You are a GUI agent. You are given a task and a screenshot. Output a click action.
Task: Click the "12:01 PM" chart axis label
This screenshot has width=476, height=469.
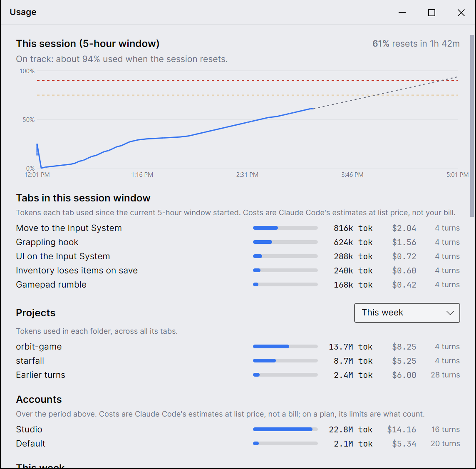point(37,175)
